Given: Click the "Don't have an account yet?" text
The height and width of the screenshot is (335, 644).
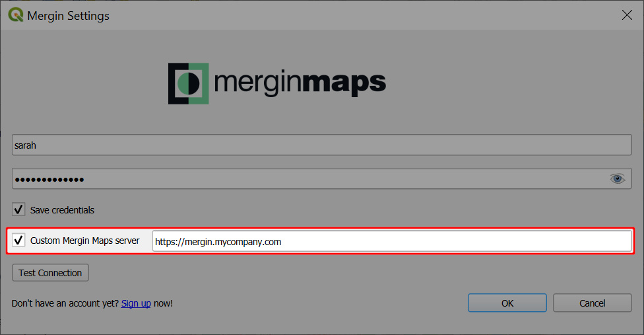Looking at the screenshot, I should click(x=65, y=303).
